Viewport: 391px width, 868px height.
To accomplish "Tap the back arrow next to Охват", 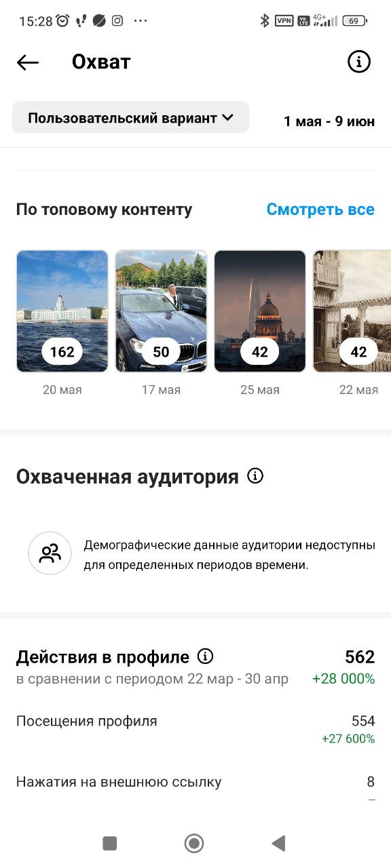I will click(x=28, y=62).
